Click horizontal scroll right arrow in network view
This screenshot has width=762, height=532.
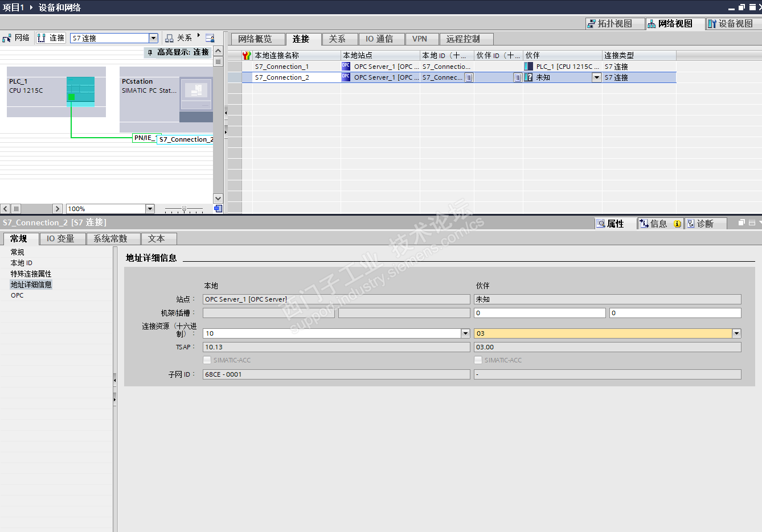pyautogui.click(x=58, y=209)
